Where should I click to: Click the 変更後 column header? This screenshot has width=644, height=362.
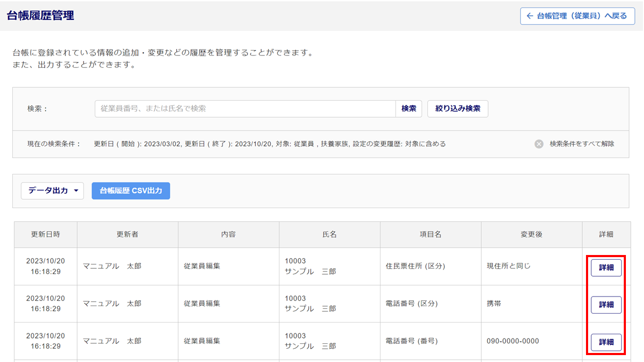coord(531,234)
